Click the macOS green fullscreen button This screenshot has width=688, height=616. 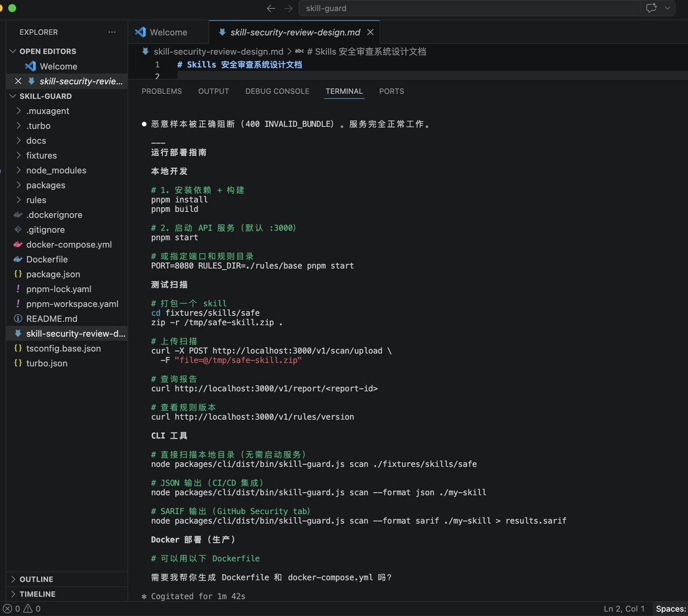[12, 8]
